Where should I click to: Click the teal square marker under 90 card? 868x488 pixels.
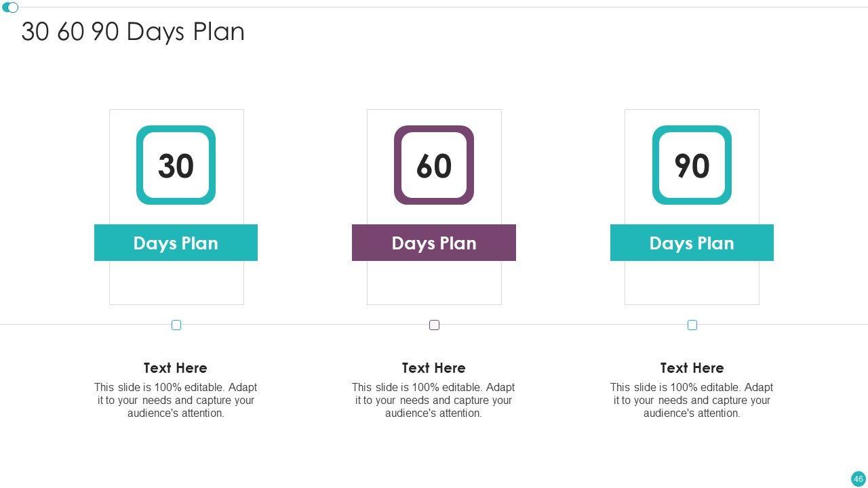pyautogui.click(x=692, y=325)
